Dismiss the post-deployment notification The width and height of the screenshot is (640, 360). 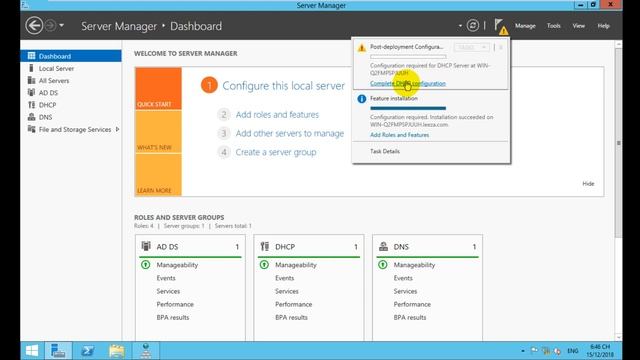click(x=501, y=47)
